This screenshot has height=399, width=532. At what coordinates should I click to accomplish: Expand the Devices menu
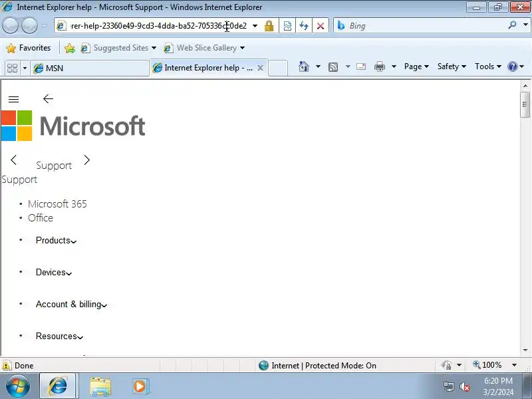coord(54,273)
